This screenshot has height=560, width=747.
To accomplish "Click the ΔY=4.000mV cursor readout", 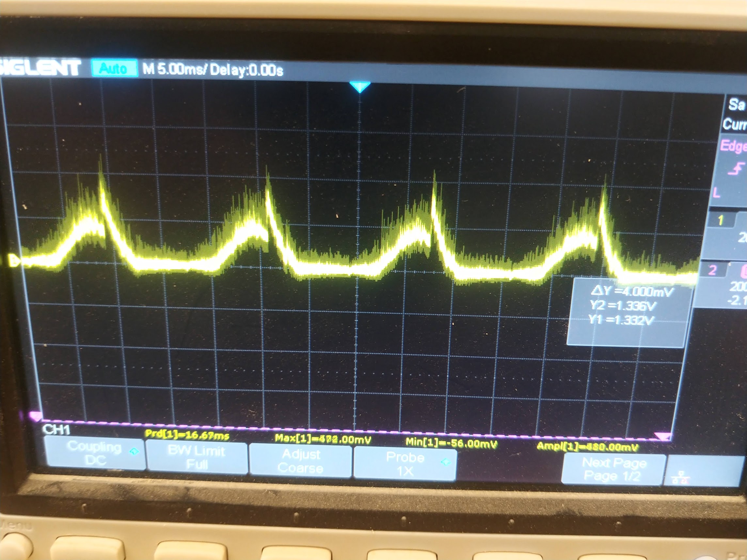I will coord(632,291).
